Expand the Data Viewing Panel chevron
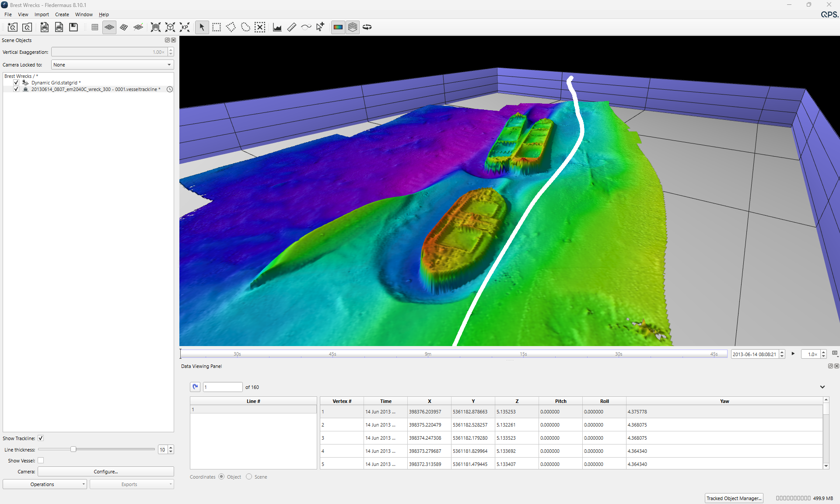The image size is (840, 504). [822, 387]
